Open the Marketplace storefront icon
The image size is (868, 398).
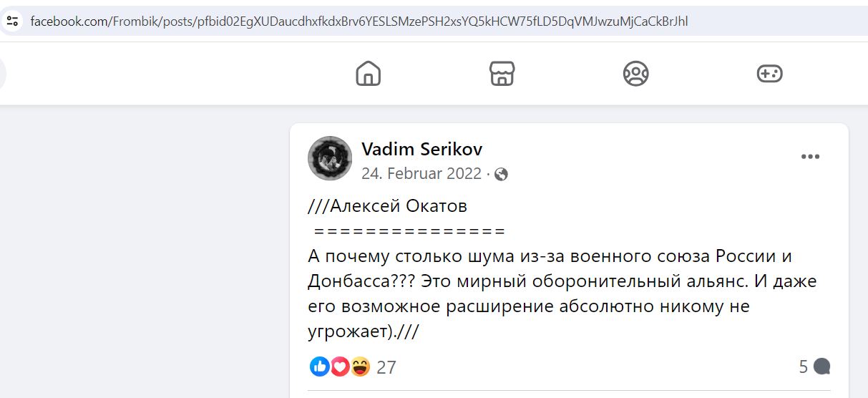click(x=502, y=74)
